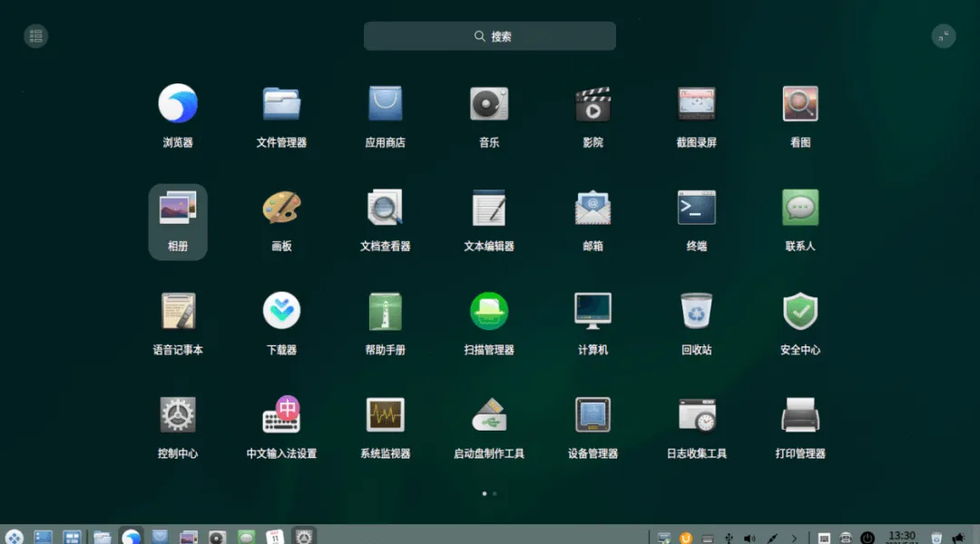Open music player from taskbar

point(218,537)
